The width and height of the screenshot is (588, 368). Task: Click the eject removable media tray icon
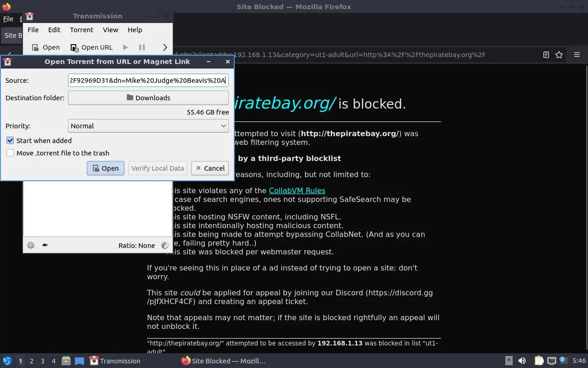509,361
